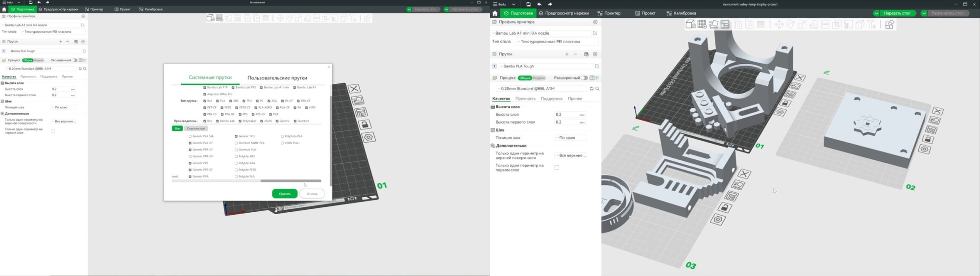The height and width of the screenshot is (276, 980).
Task: Click Home icon in right window
Action: coord(495,13)
